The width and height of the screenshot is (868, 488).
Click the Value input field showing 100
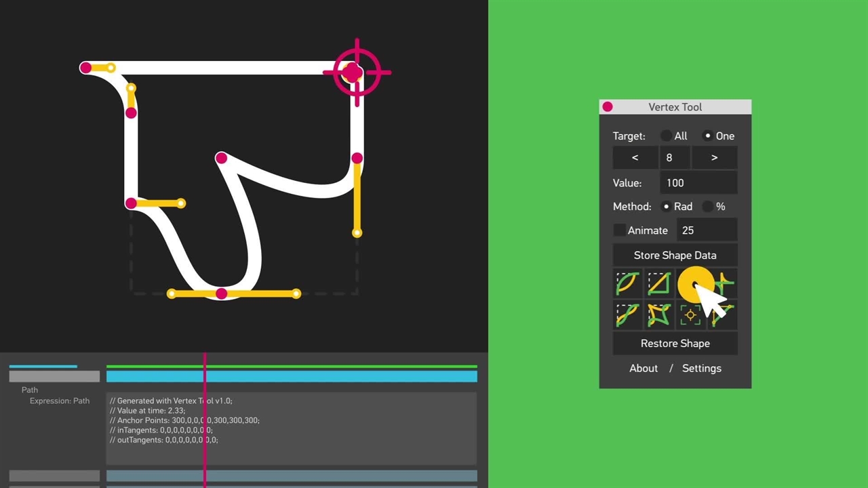click(698, 182)
